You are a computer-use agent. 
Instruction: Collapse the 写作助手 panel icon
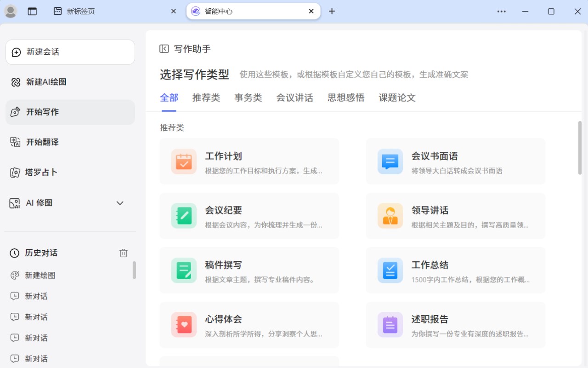(x=164, y=49)
